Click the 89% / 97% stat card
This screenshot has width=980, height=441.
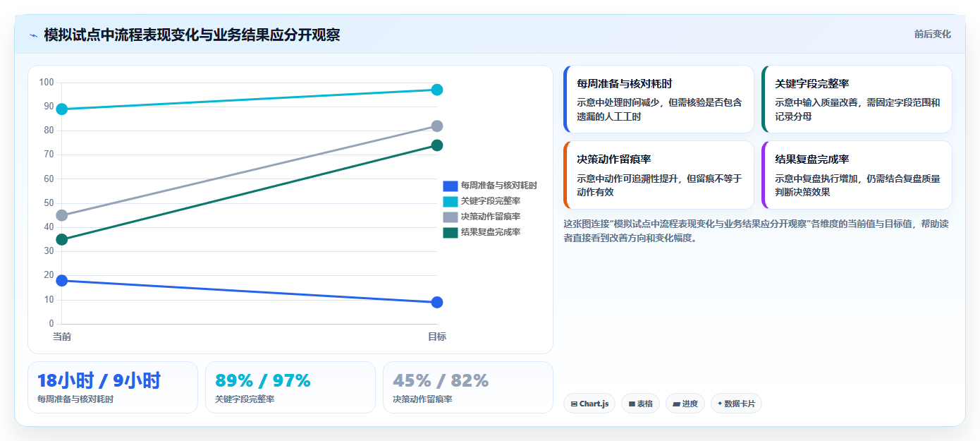(x=290, y=387)
